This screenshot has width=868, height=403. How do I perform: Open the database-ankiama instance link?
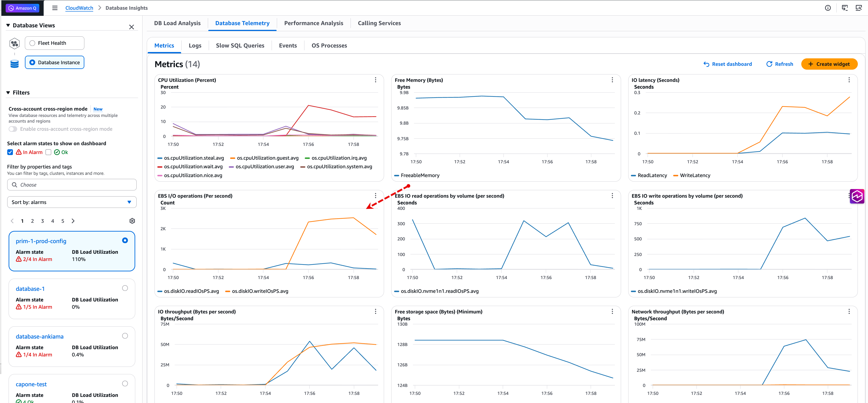click(x=39, y=337)
